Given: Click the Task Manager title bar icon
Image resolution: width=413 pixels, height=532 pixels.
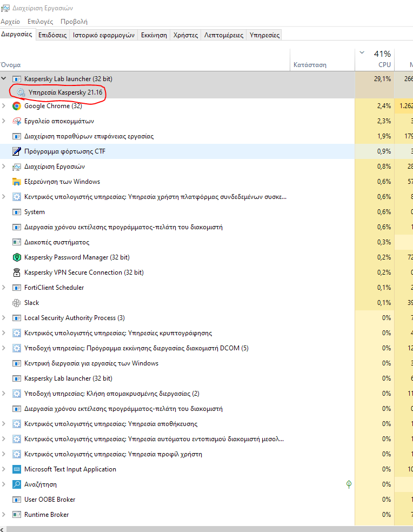Looking at the screenshot, I should 5,8.
